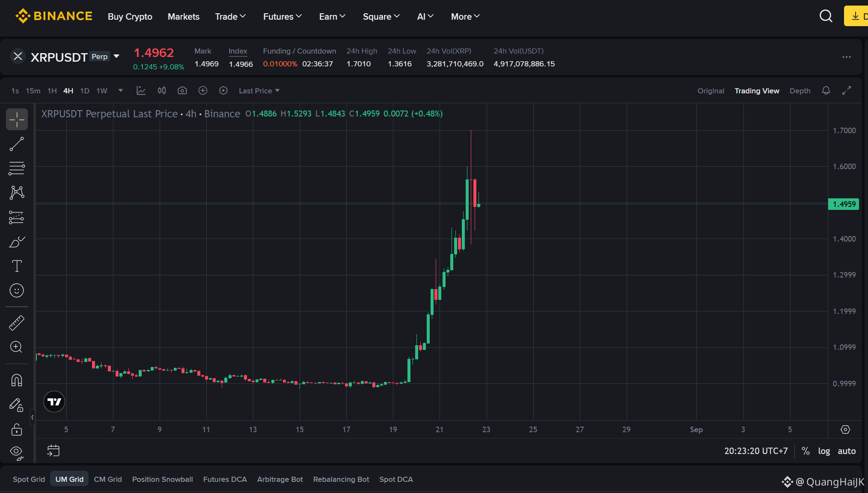This screenshot has height=493, width=868.
Task: Set interval to 1s
Action: pos(15,91)
